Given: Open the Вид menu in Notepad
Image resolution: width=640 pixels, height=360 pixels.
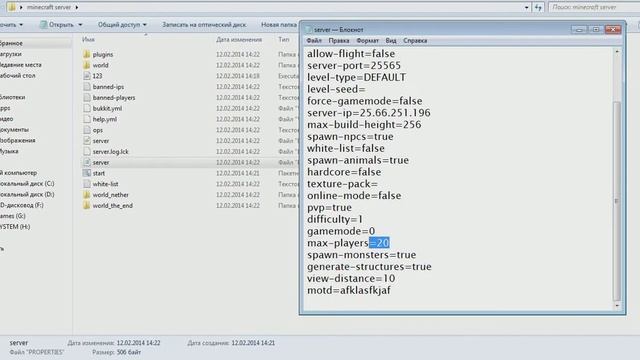Looking at the screenshot, I should click(391, 40).
